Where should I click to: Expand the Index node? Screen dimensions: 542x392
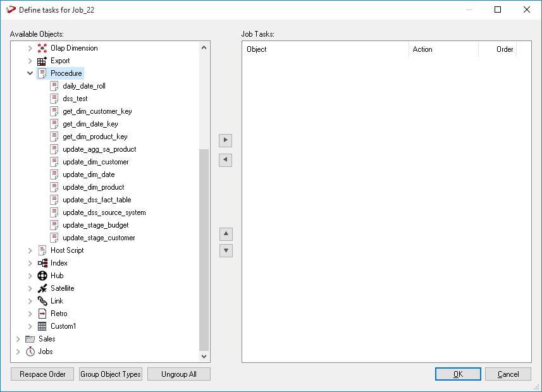[30, 263]
